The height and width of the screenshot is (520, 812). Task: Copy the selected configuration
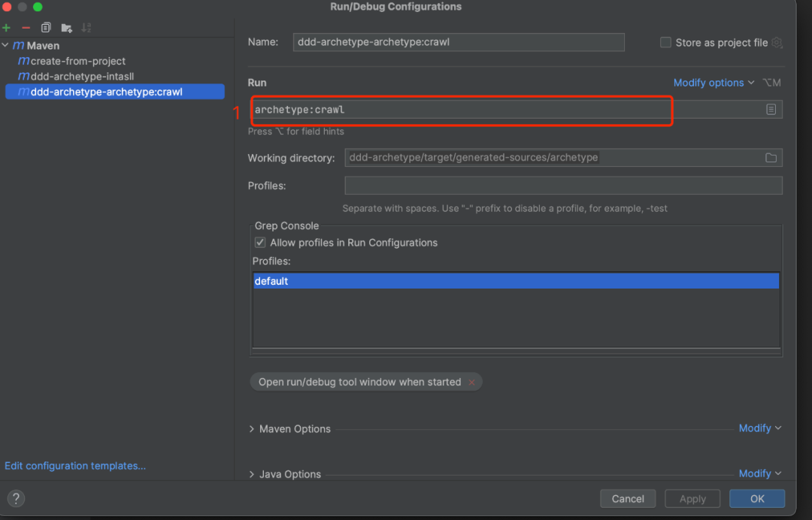pyautogui.click(x=46, y=27)
